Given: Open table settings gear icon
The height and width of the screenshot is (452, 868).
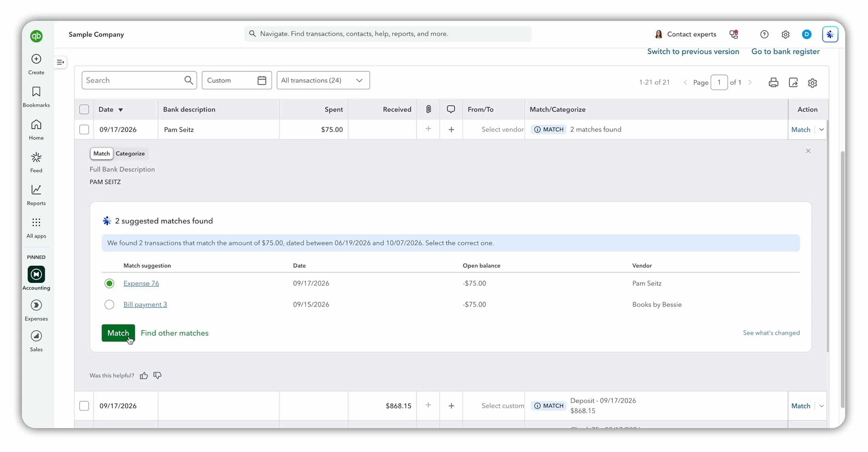Looking at the screenshot, I should point(813,83).
